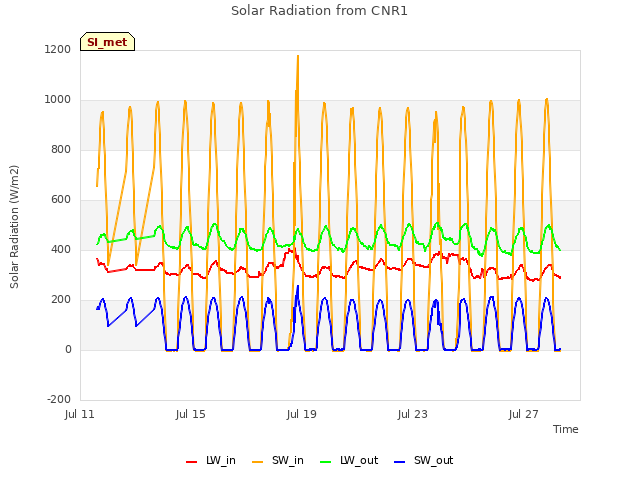Toggle the SW_in legend entry
This screenshot has width=640, height=480.
tap(278, 460)
